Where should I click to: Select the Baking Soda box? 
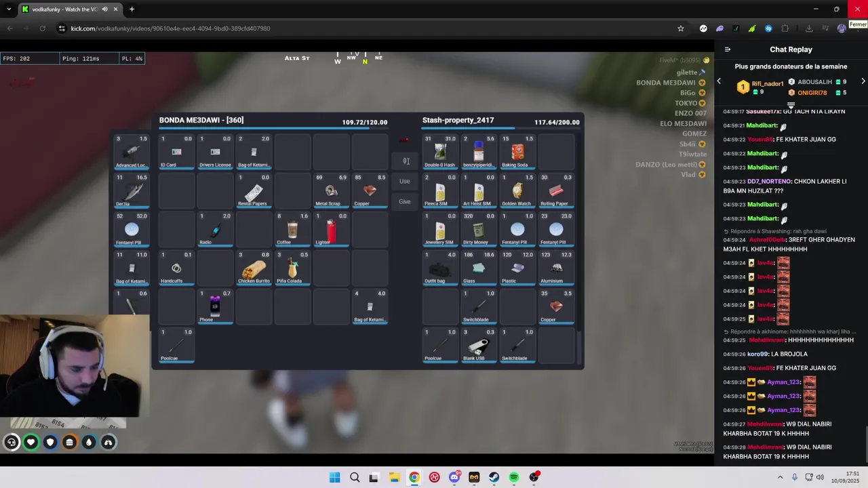coord(517,151)
